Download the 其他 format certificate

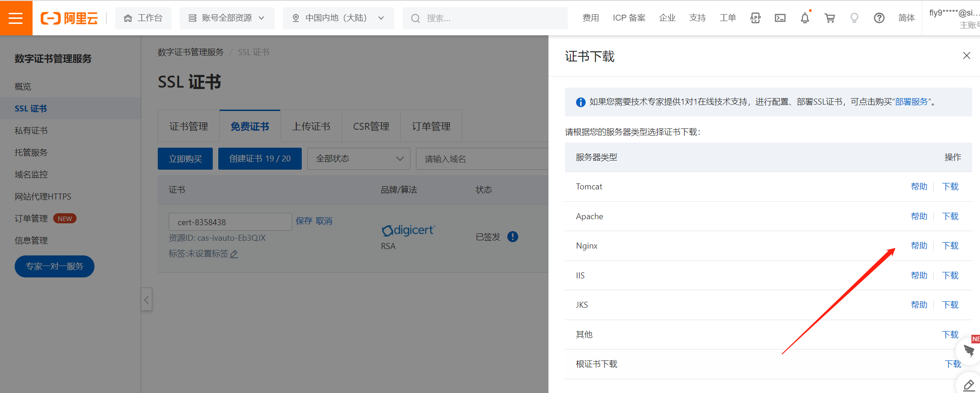[x=951, y=335]
